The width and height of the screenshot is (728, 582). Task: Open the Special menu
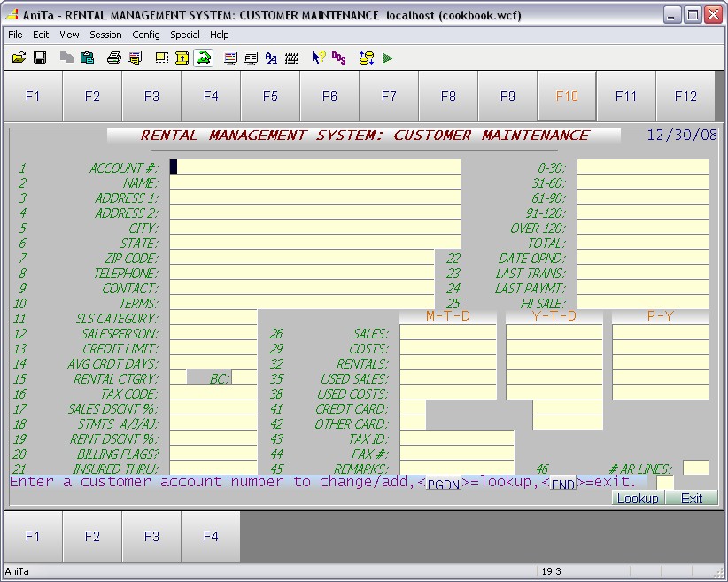pyautogui.click(x=185, y=35)
